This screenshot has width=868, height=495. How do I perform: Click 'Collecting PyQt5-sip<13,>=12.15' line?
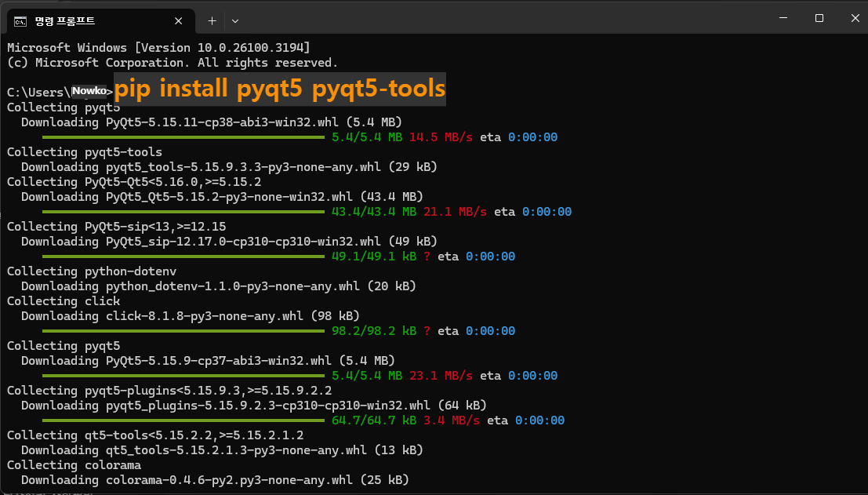click(x=116, y=227)
